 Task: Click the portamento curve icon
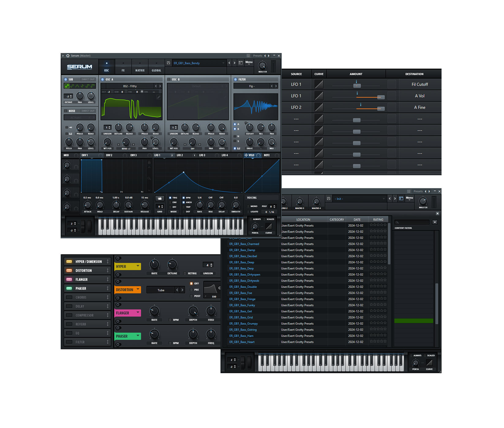269,226
